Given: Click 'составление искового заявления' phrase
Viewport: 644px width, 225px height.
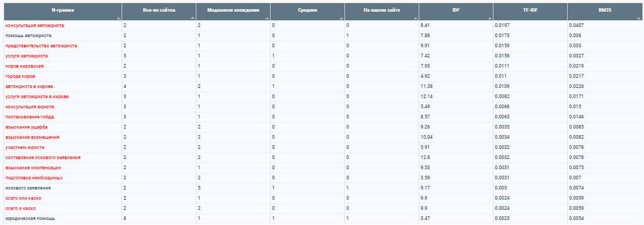Looking at the screenshot, I should pos(43,157).
